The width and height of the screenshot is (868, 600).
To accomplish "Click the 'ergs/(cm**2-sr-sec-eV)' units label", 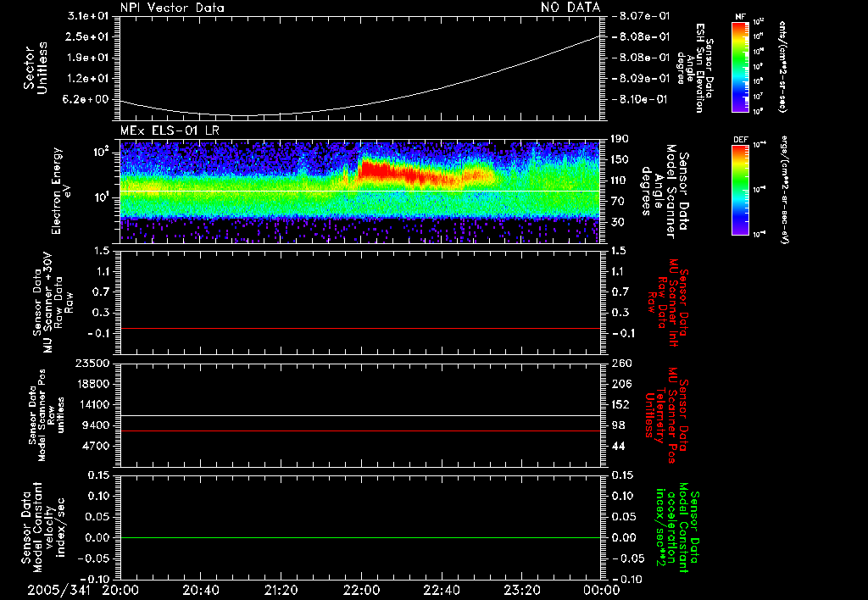I will [x=785, y=189].
